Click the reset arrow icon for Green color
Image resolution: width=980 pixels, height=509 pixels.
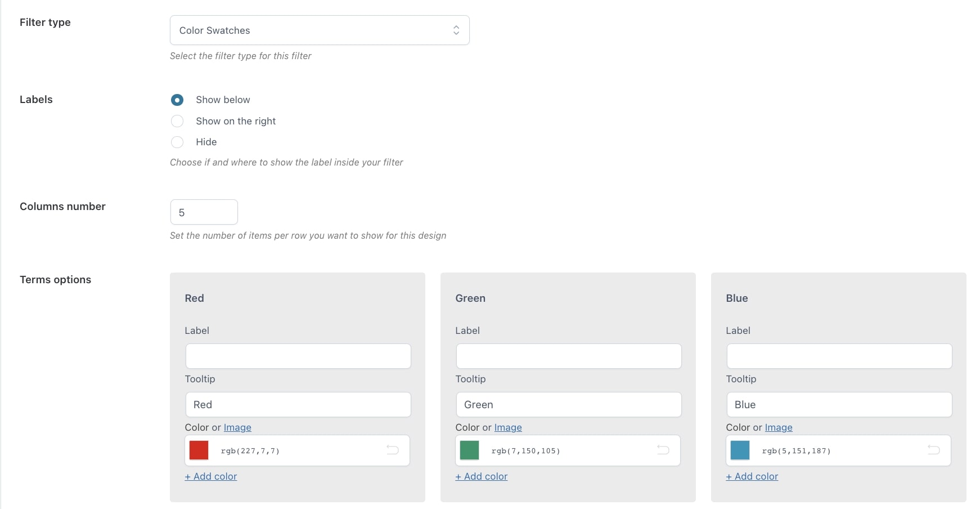663,450
